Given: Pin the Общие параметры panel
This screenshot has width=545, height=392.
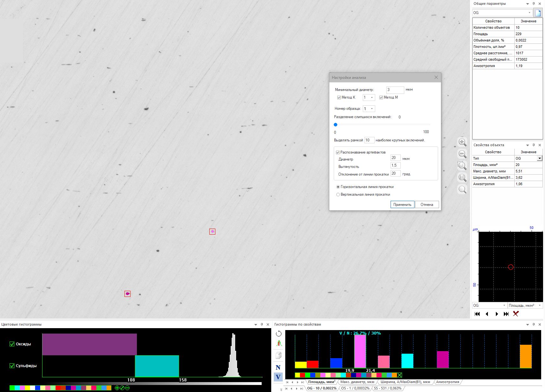Looking at the screenshot, I should 534,4.
